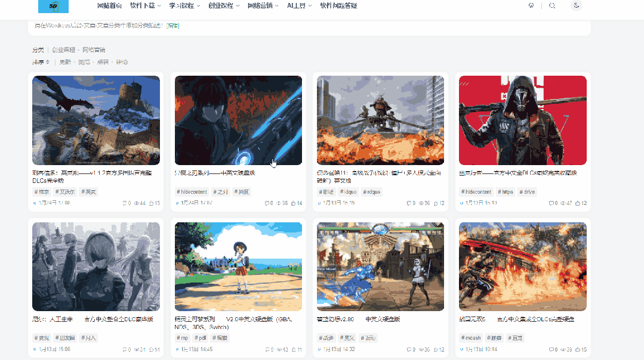Image resolution: width=644 pixels, height=360 pixels.
Task: Open the flaming warriors battle thumbnail
Action: [x=522, y=266]
